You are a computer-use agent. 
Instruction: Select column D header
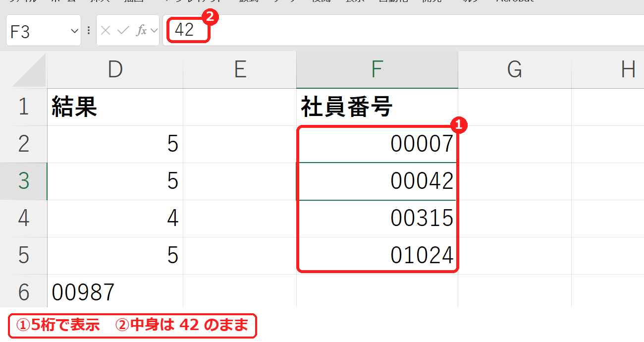coord(115,70)
